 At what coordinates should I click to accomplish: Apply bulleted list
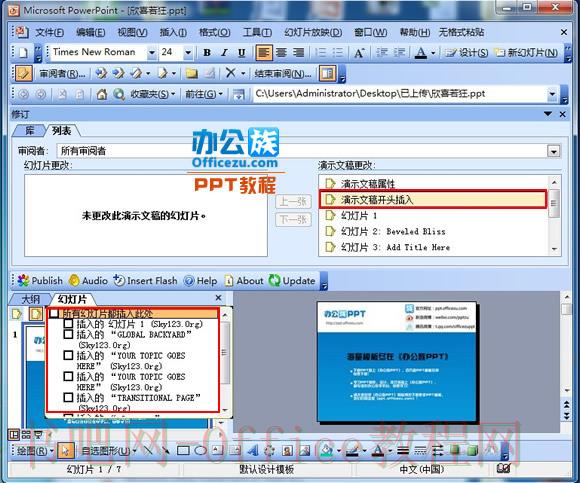337,53
